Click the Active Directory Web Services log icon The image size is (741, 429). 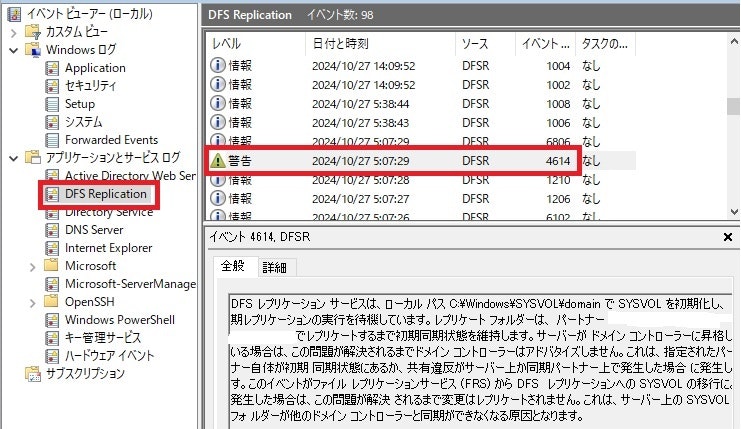52,175
